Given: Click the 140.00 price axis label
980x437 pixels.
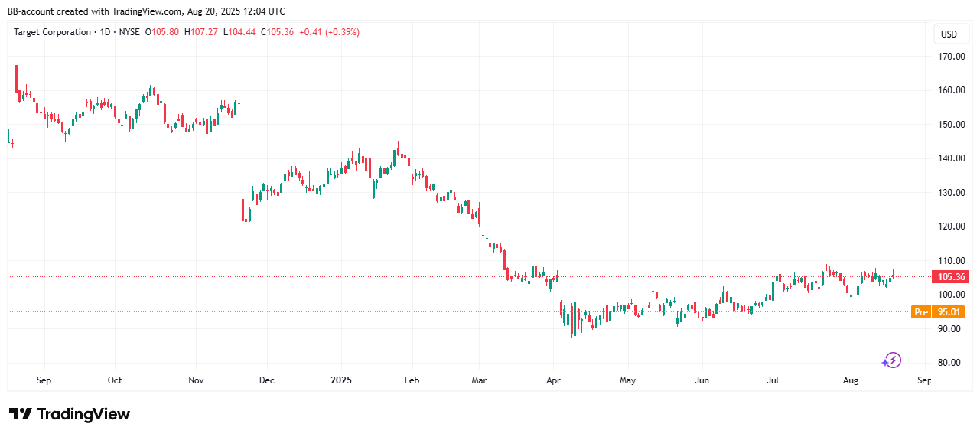Looking at the screenshot, I should pyautogui.click(x=951, y=158).
